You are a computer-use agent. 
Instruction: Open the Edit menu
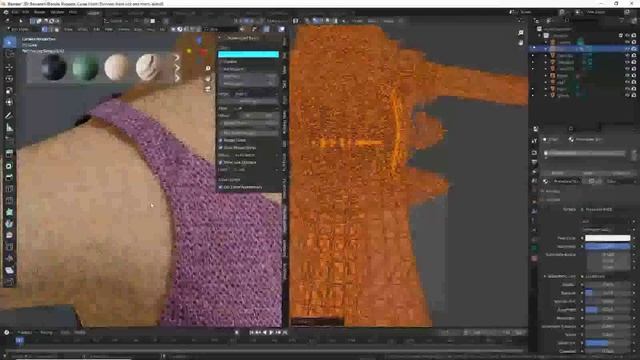[x=26, y=12]
